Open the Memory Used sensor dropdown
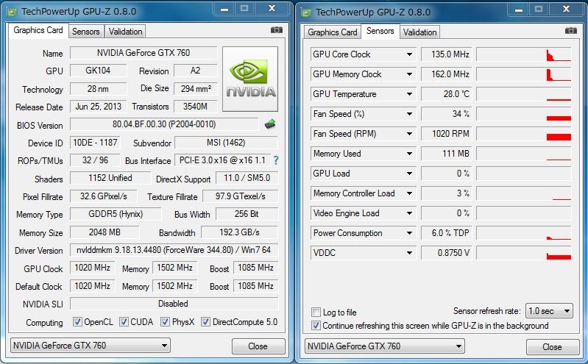The width and height of the screenshot is (588, 364). click(x=409, y=154)
